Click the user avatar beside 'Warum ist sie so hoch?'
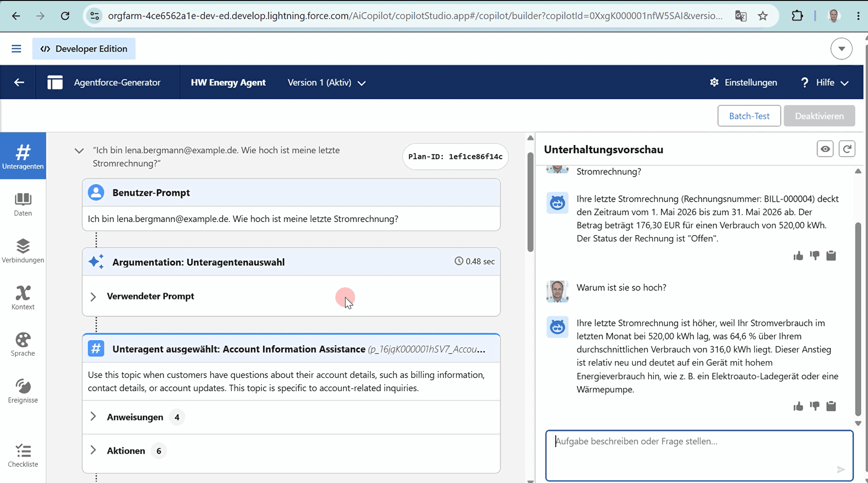Viewport: 868px width, 483px height. [x=557, y=291]
